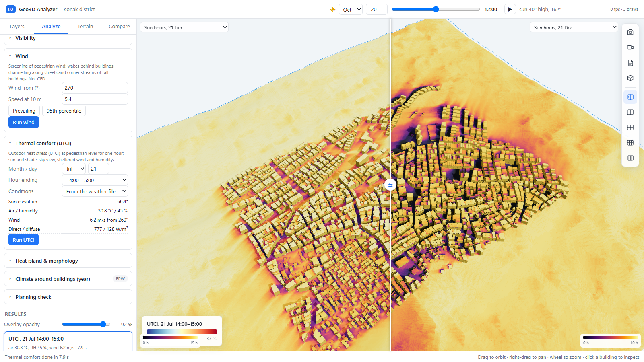644x362 pixels.
Task: Collapse the Wind section
Action: pos(68,56)
